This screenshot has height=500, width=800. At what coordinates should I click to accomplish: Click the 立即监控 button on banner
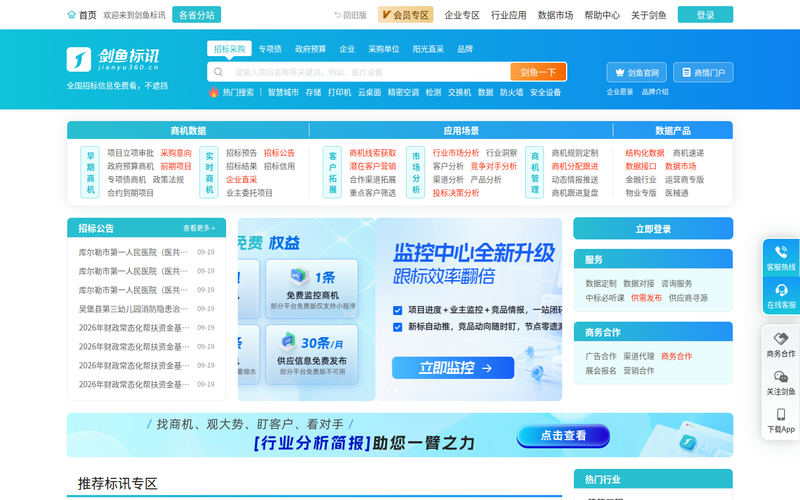pos(453,367)
